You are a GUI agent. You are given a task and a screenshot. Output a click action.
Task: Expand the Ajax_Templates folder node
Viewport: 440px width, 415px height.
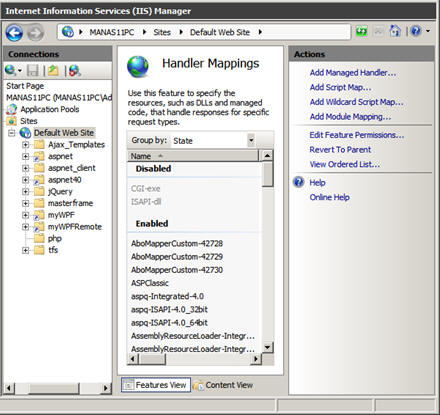click(25, 145)
